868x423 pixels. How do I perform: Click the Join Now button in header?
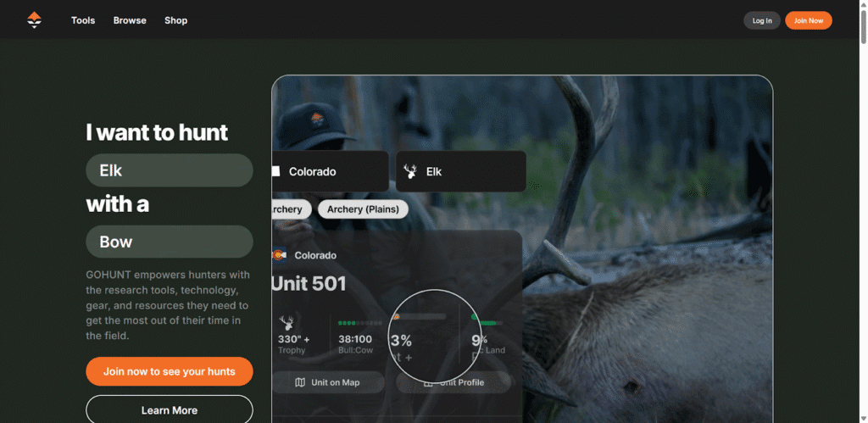(x=808, y=20)
